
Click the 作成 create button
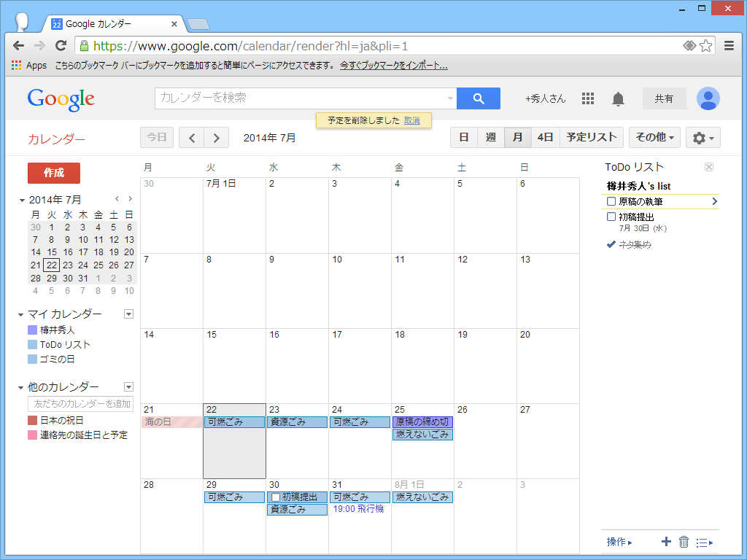click(54, 173)
